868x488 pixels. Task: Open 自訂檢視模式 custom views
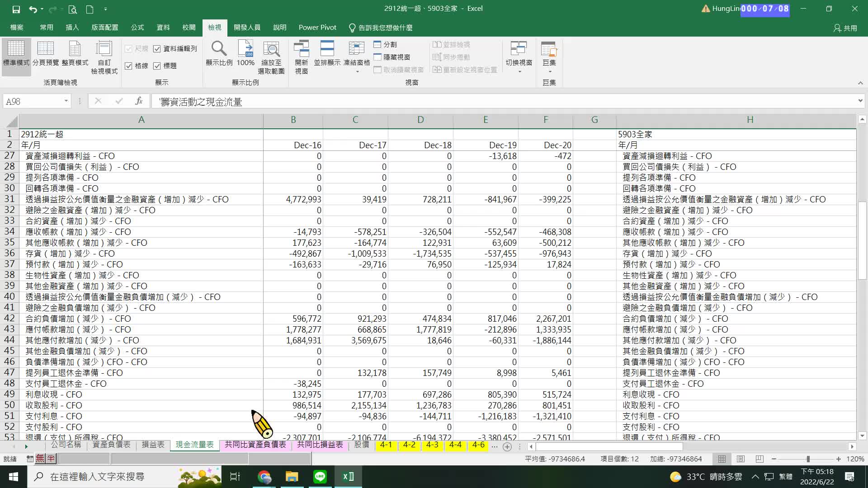click(104, 57)
